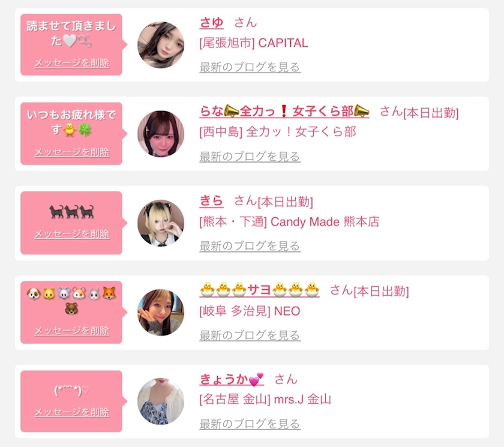Image resolution: width=504 pixels, height=447 pixels.
Task: Open きら's profile name link
Action: [x=211, y=201]
